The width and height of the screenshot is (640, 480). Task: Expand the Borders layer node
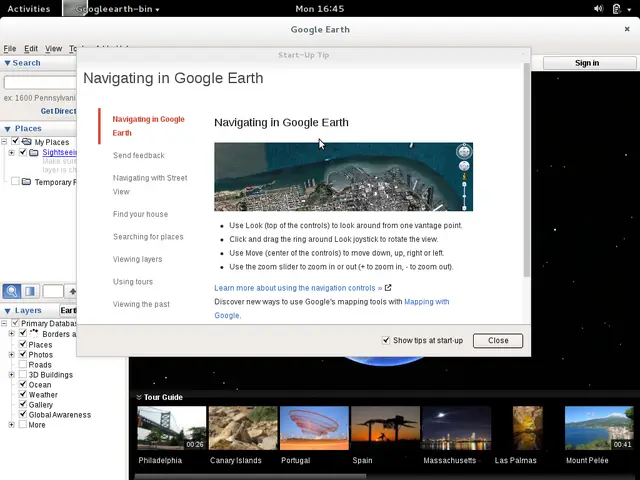[x=11, y=333]
